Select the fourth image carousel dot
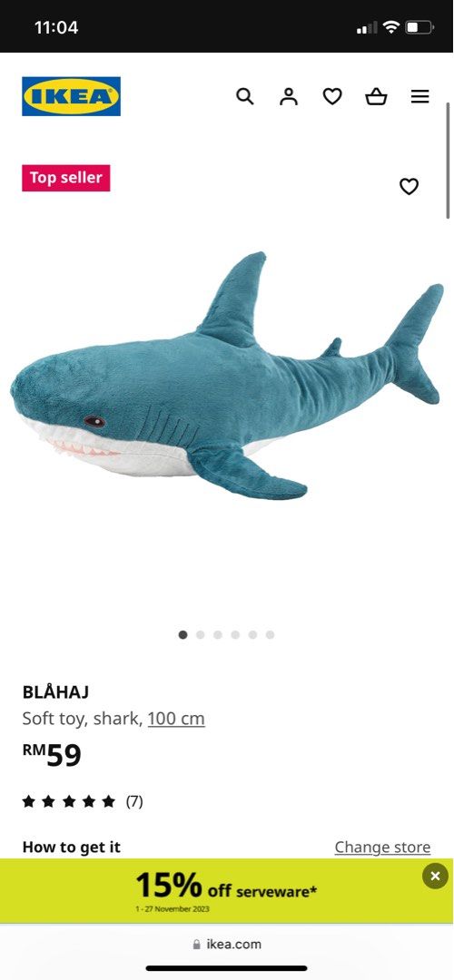This screenshot has width=454, height=980. [x=235, y=634]
